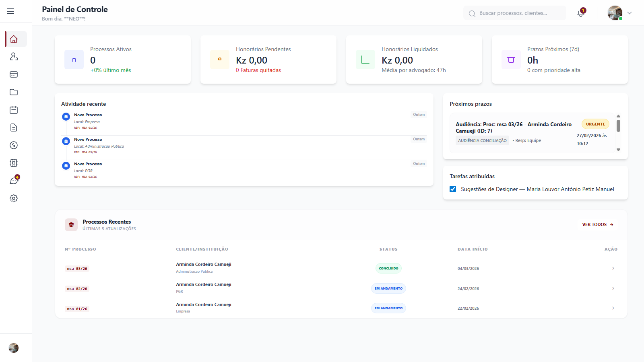Uncheck the Sugestões de Designer task
Screen dimensions: 644x362
[x=453, y=189]
